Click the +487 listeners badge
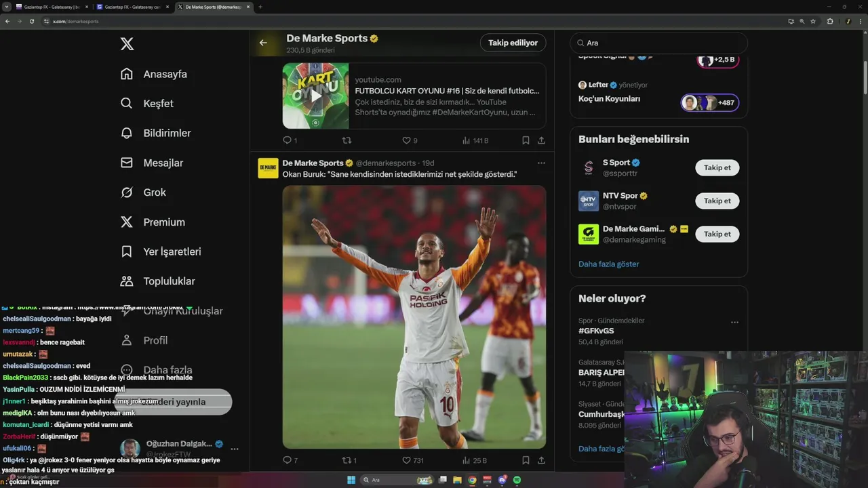This screenshot has width=868, height=488. pyautogui.click(x=710, y=103)
